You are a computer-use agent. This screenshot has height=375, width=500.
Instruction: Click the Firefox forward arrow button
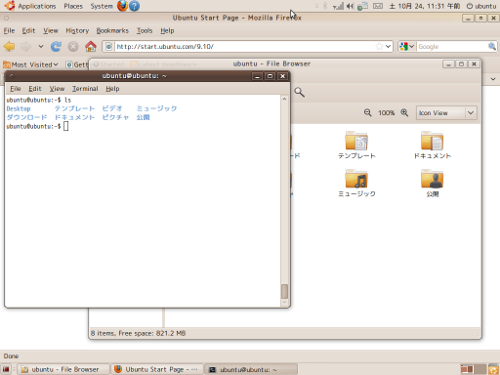pyautogui.click(x=26, y=46)
